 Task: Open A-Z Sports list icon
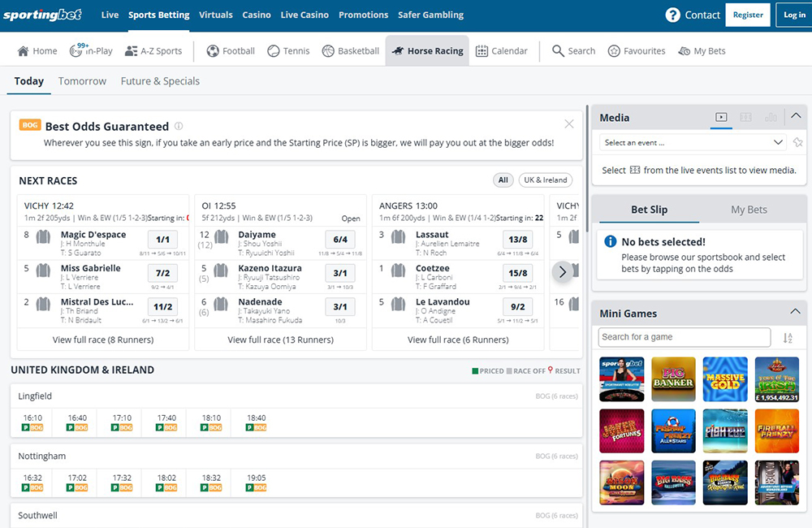click(131, 51)
